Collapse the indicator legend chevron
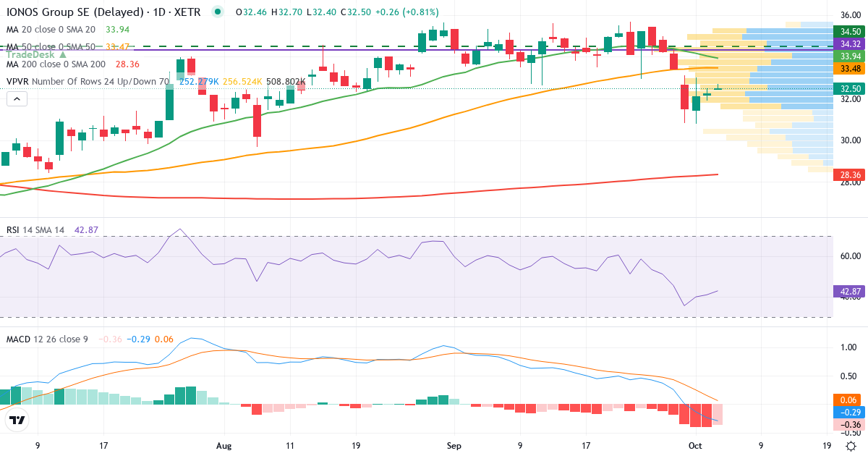This screenshot has width=868, height=456. coord(16,98)
